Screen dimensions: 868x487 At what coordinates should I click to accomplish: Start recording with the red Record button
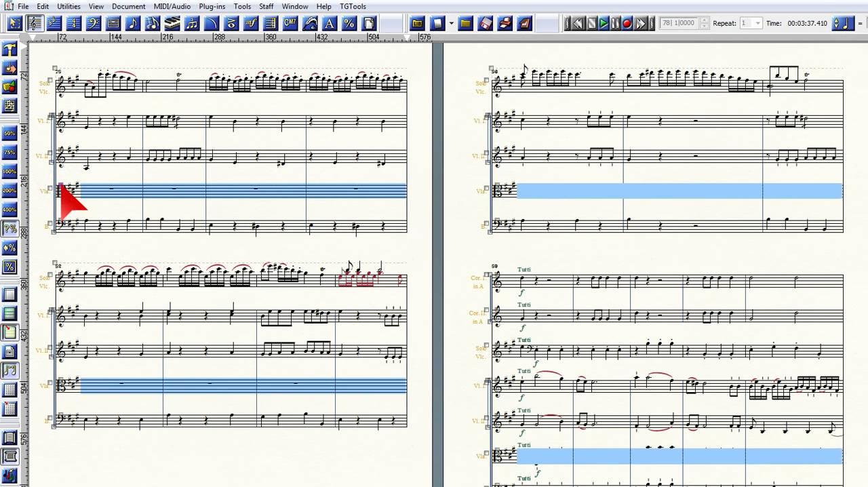pyautogui.click(x=627, y=24)
